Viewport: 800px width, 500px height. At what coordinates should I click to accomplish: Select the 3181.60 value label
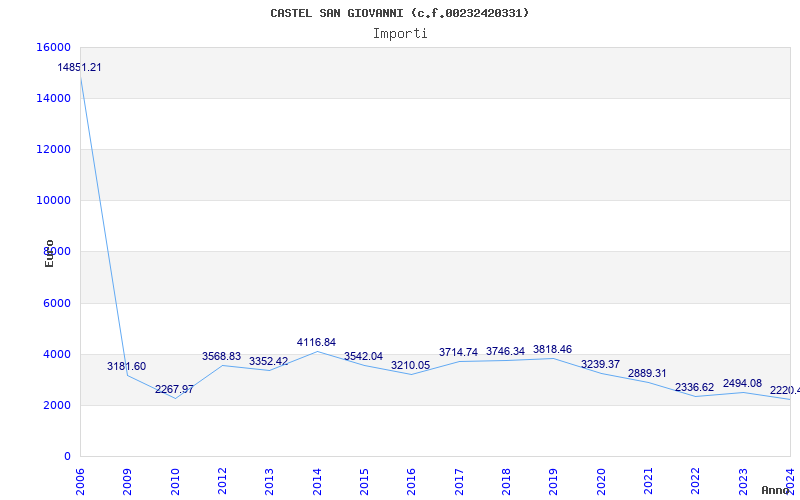tap(126, 366)
